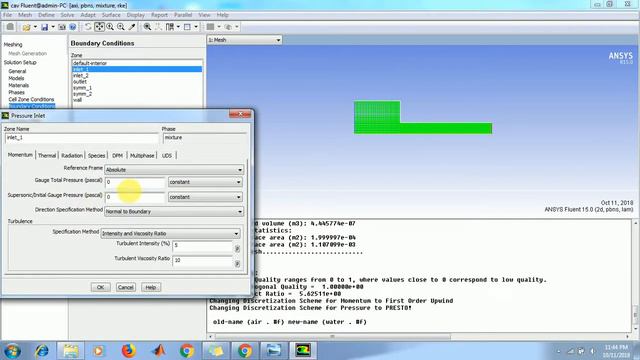Select the zoom out tool

(121, 27)
